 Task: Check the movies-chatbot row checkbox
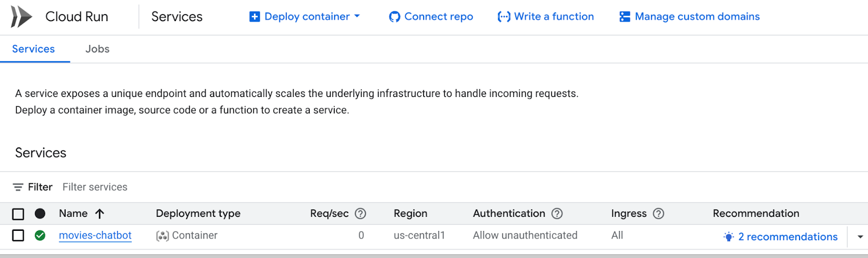coord(18,235)
